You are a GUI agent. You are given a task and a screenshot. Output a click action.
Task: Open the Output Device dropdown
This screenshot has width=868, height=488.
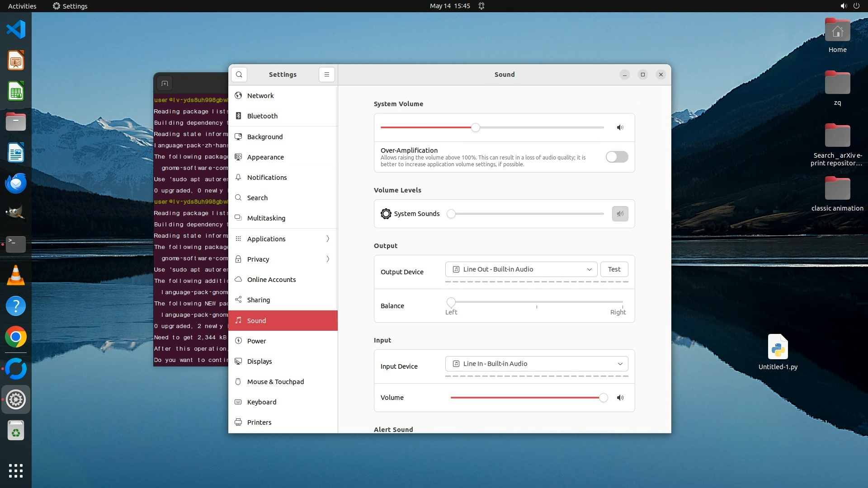521,269
